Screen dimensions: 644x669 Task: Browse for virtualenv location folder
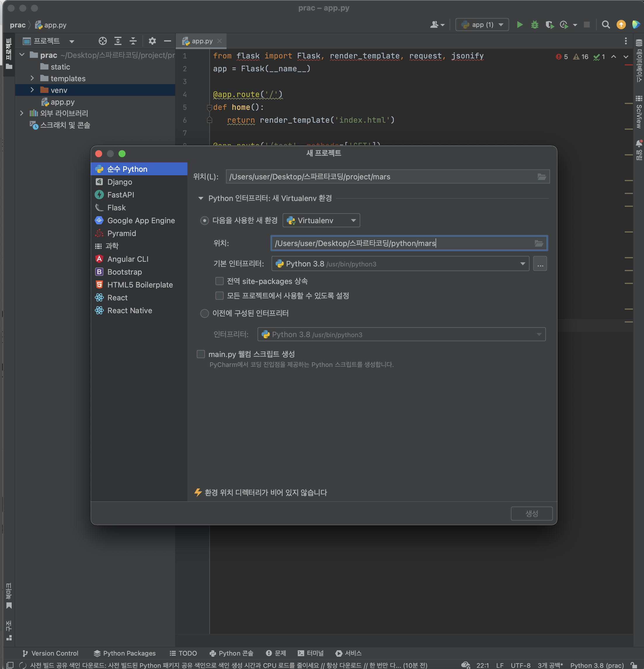539,243
